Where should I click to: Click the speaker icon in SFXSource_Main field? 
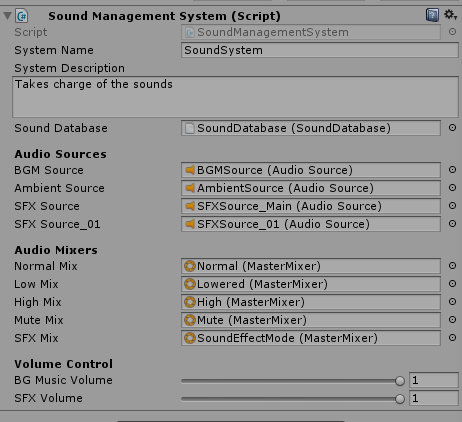190,206
